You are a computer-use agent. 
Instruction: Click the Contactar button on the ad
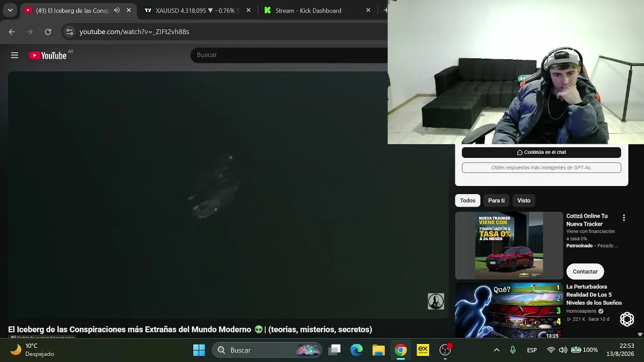coord(585,271)
